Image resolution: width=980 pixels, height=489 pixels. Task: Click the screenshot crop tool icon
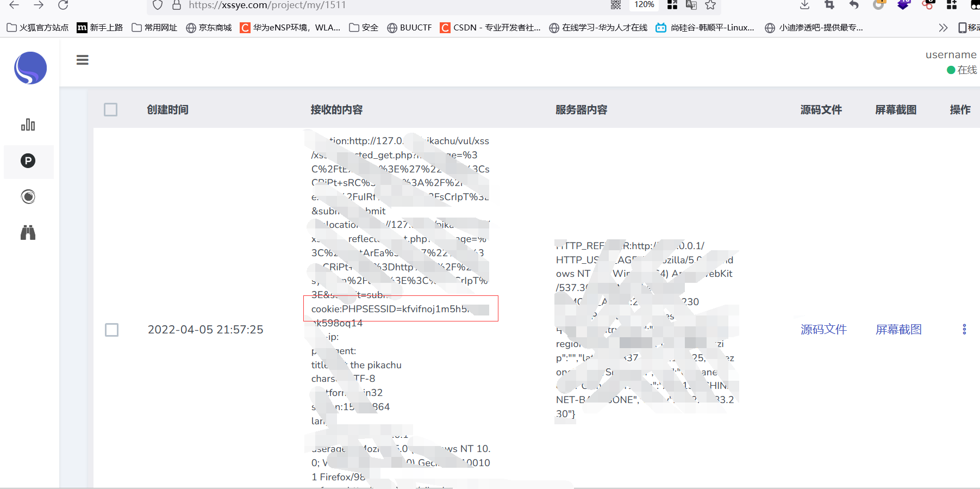click(x=829, y=5)
